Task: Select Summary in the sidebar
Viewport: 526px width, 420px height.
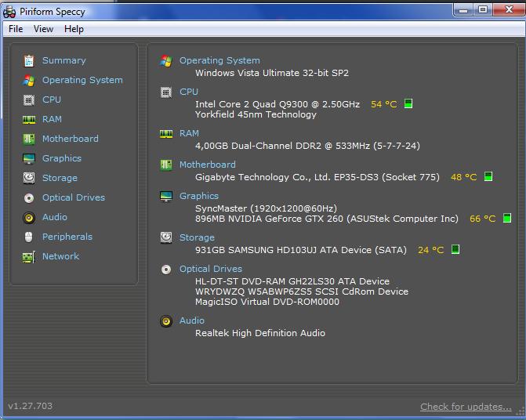Action: tap(64, 60)
